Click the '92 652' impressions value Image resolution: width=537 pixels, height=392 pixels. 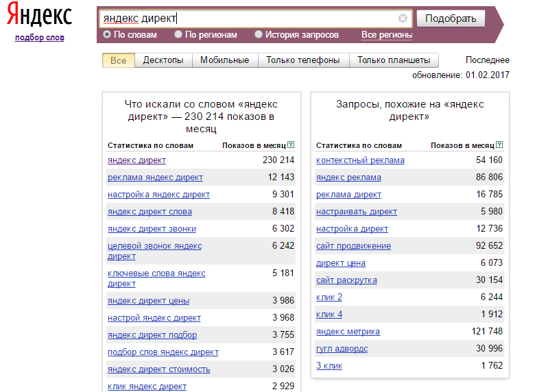(x=490, y=245)
